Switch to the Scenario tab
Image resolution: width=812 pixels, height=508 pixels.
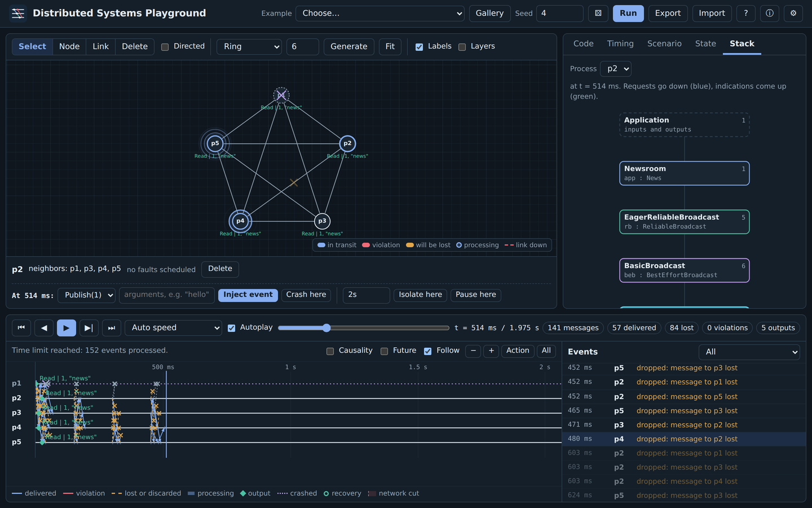point(664,43)
